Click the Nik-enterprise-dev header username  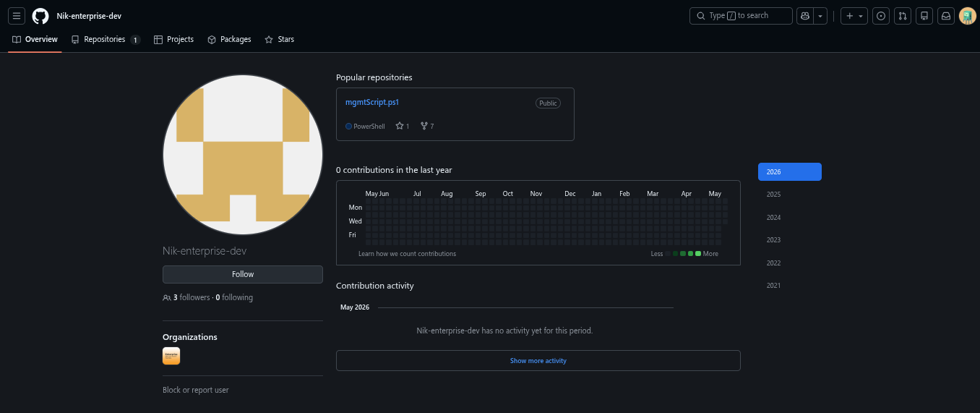click(89, 16)
